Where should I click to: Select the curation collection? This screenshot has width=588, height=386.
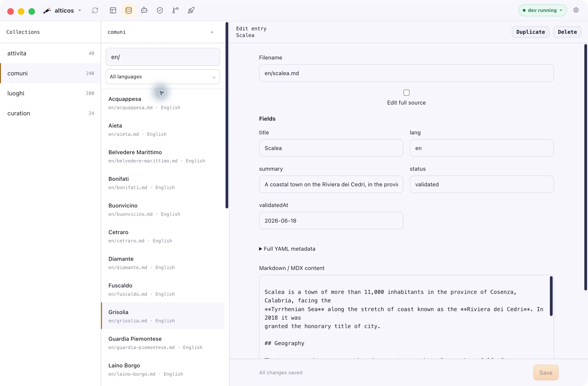coord(50,113)
